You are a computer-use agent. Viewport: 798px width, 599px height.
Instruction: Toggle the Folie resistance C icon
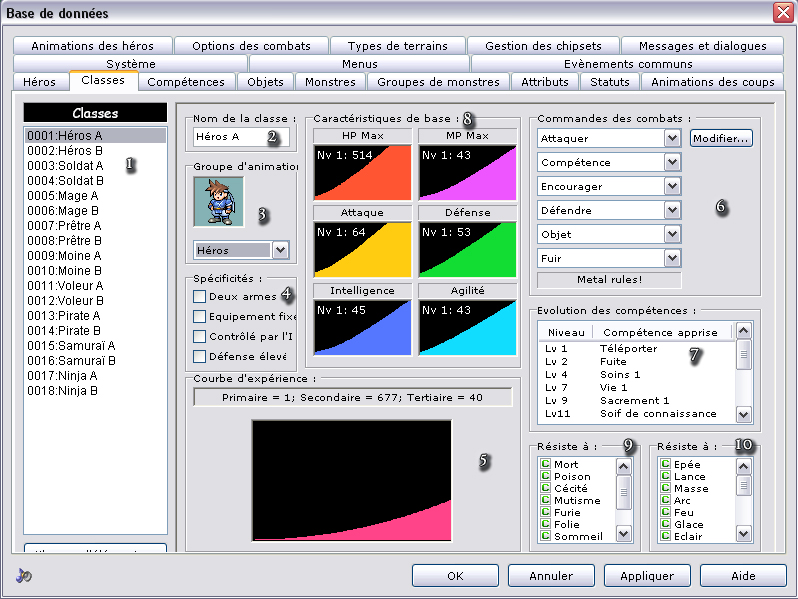pyautogui.click(x=546, y=524)
